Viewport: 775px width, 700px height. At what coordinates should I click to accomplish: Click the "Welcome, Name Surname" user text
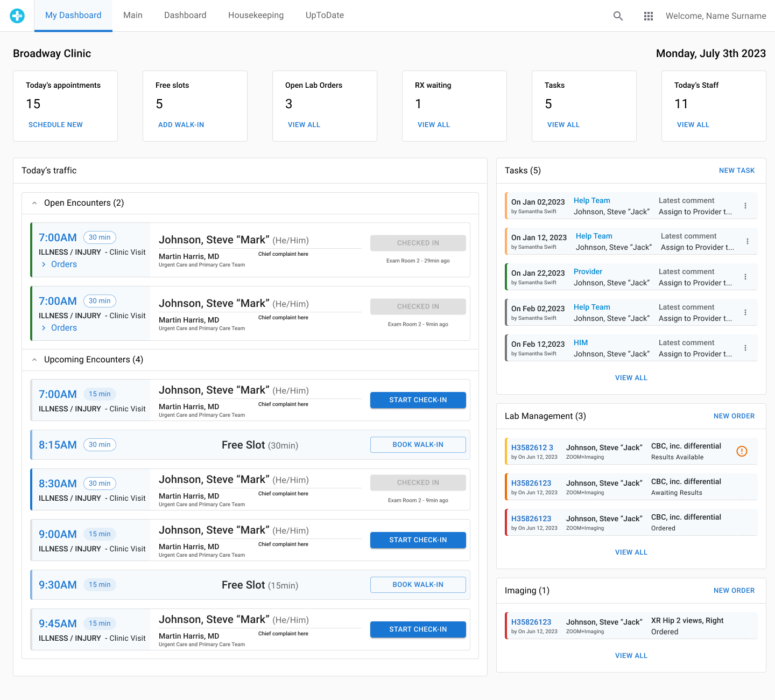[716, 16]
